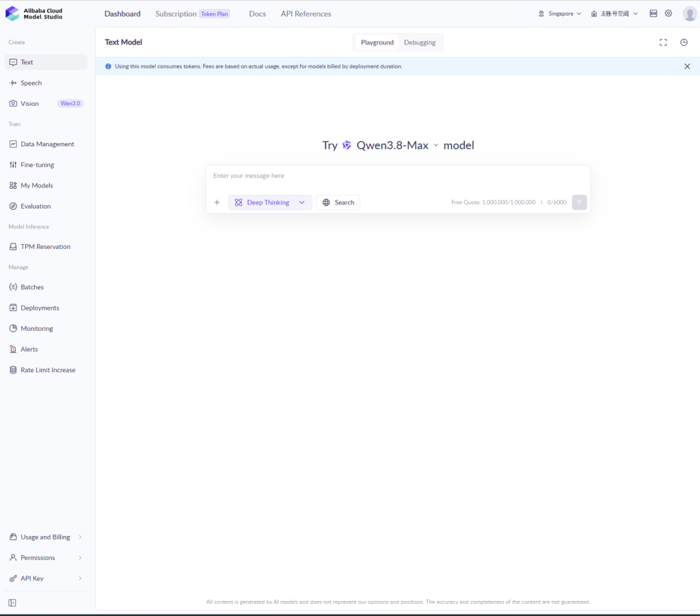Click the Batches list icon

(x=14, y=287)
